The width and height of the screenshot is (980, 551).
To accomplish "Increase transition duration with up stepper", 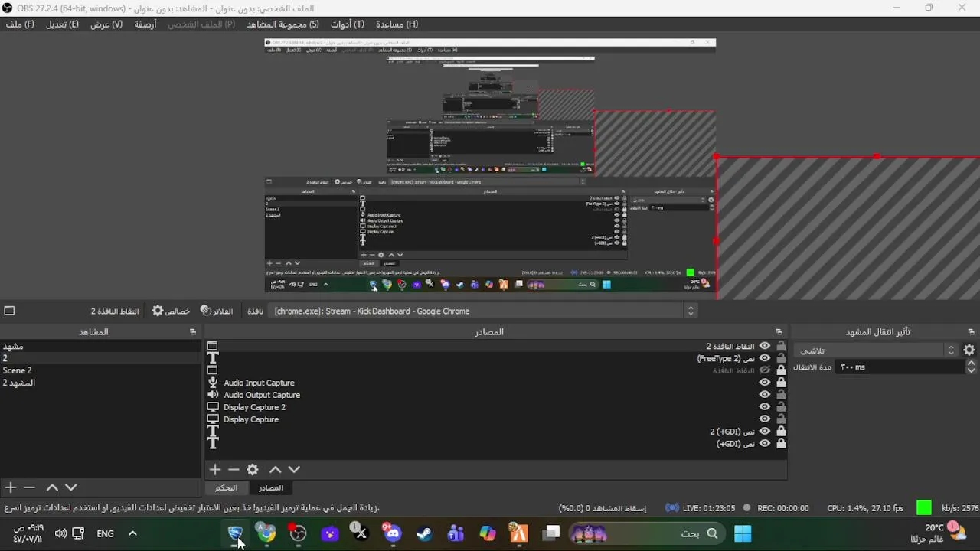I will [971, 364].
